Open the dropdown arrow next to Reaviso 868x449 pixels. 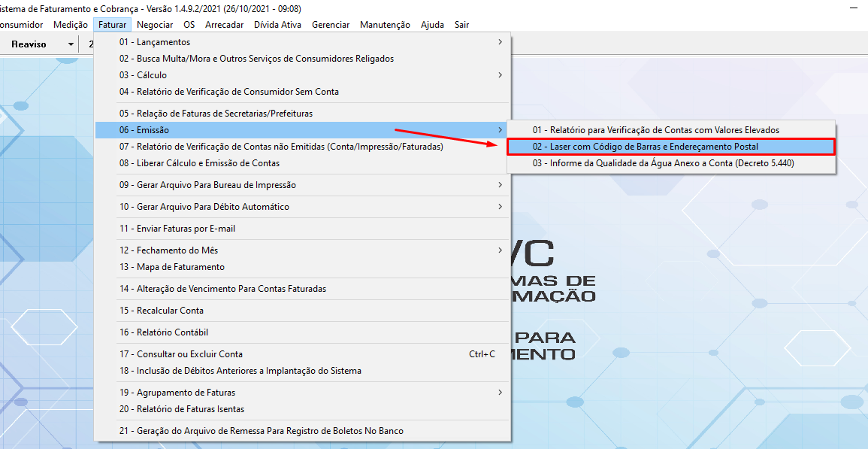pyautogui.click(x=71, y=44)
